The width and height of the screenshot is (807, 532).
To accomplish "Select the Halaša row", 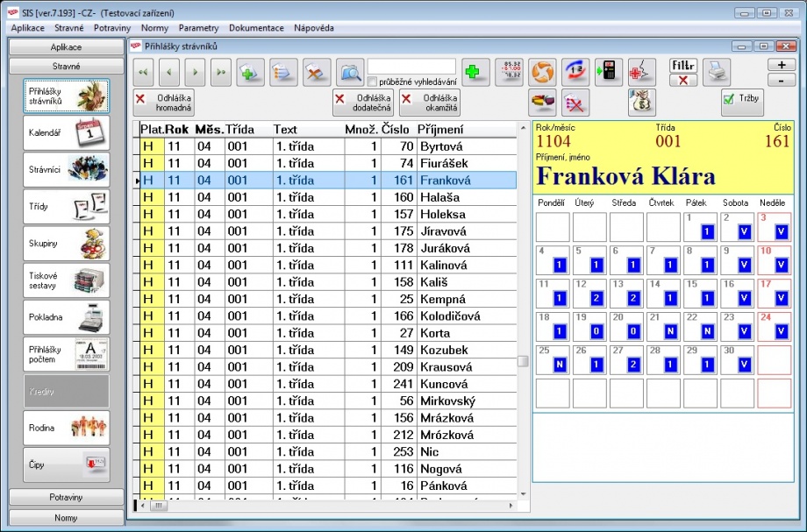I will coord(328,197).
